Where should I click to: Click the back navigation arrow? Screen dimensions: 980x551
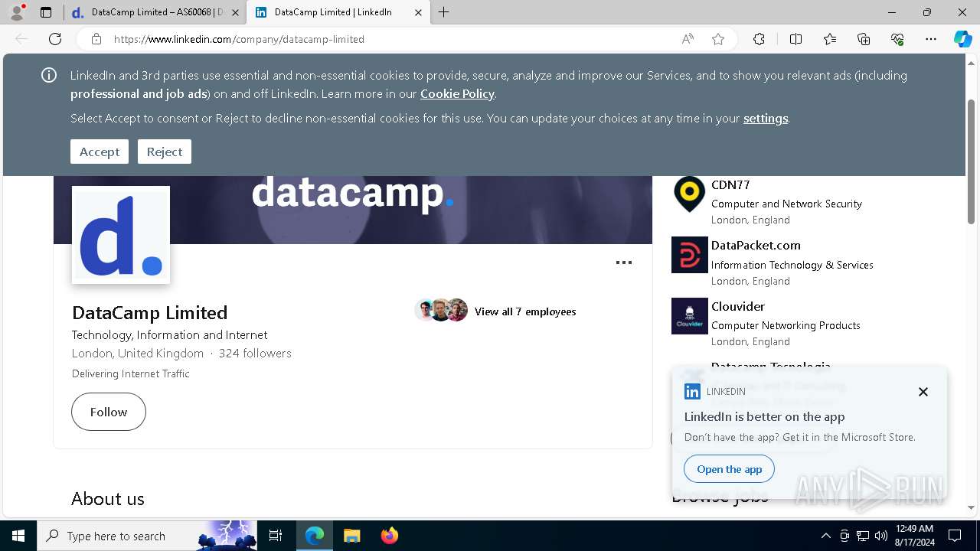[21, 39]
